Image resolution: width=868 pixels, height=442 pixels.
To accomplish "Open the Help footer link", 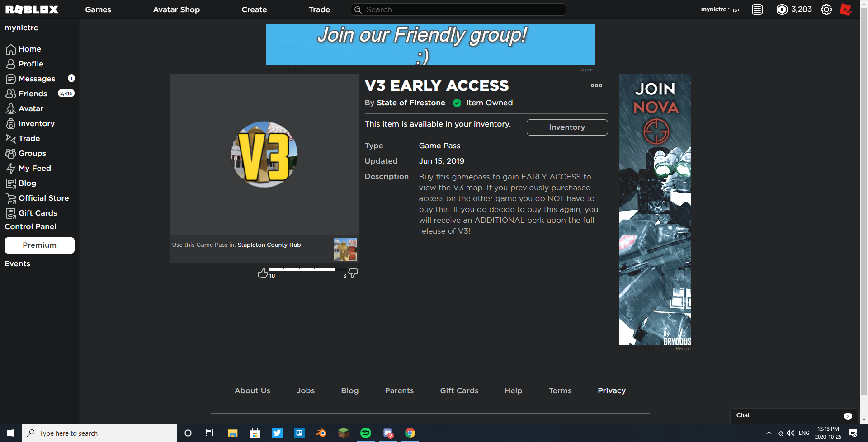I will coord(514,390).
